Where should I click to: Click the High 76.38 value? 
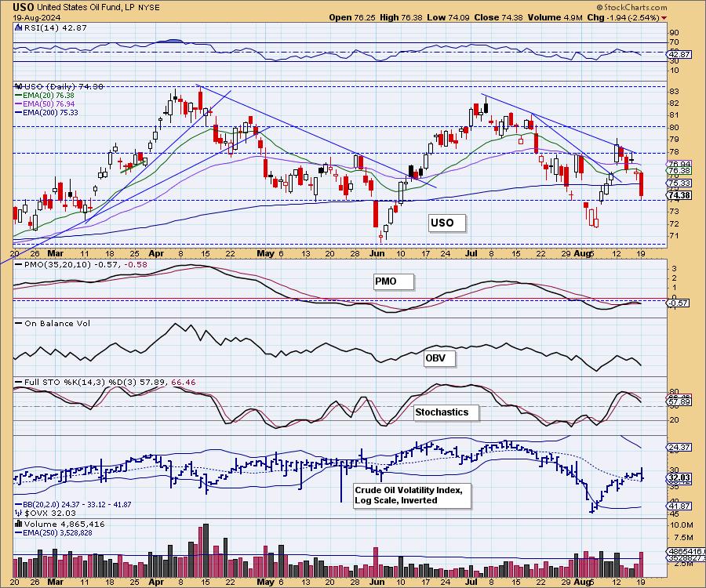(x=401, y=17)
